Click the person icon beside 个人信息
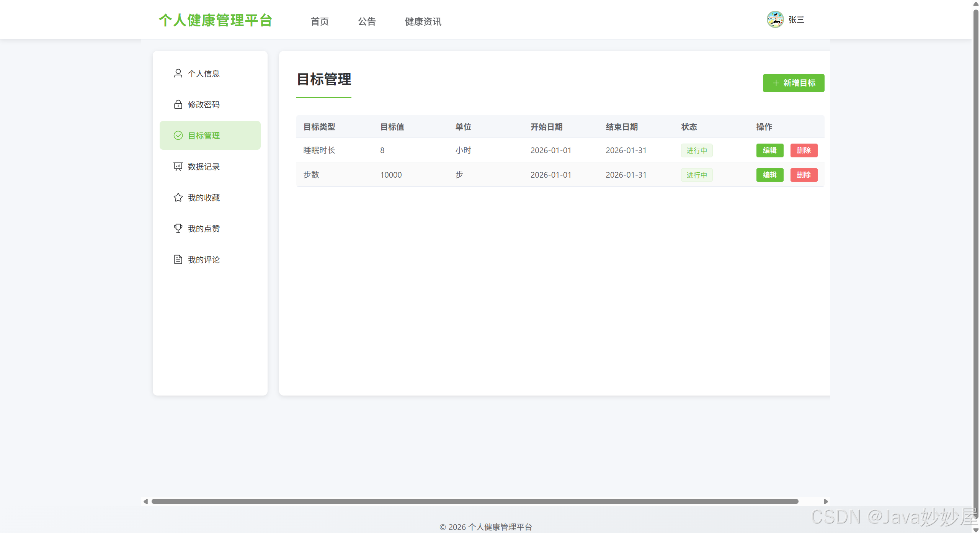This screenshot has height=533, width=980. pos(178,73)
